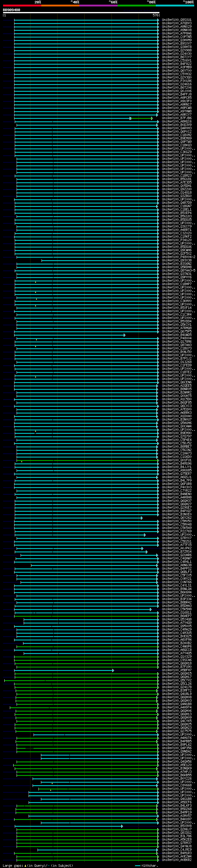Select hit UniRef100_Q5AUH6
The image size is (197, 868).
tap(176, 423)
